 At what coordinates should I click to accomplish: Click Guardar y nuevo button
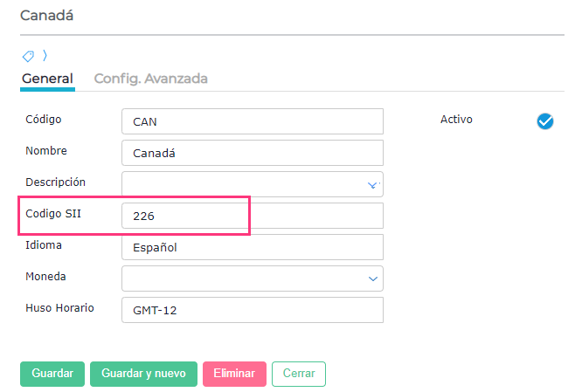pos(143,374)
